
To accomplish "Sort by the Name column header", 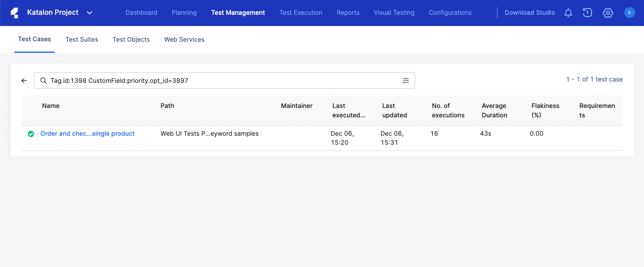I will click(x=50, y=106).
